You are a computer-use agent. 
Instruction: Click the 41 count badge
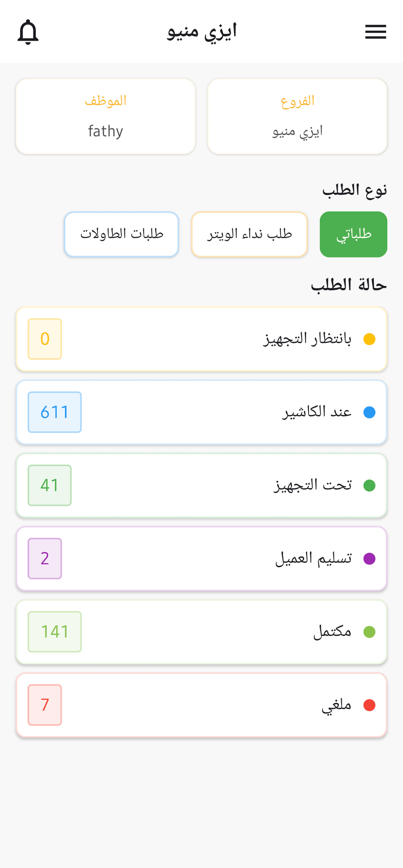(50, 485)
